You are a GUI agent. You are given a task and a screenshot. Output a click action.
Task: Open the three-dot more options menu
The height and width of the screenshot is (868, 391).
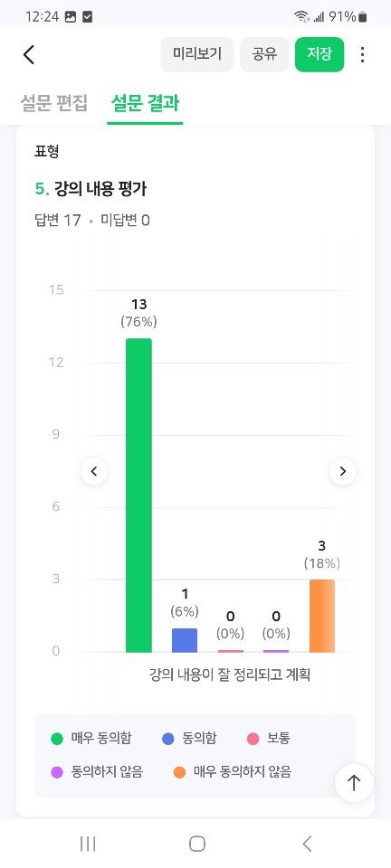(x=362, y=54)
